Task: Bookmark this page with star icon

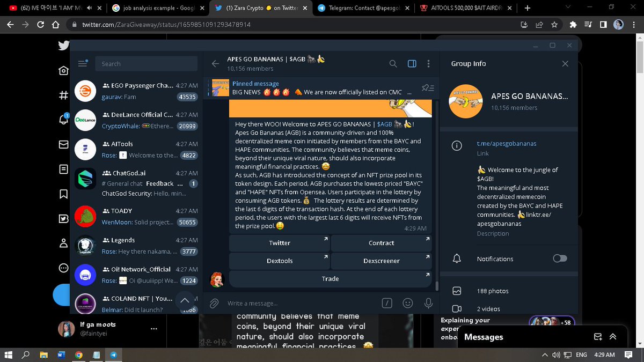Action: (x=554, y=25)
